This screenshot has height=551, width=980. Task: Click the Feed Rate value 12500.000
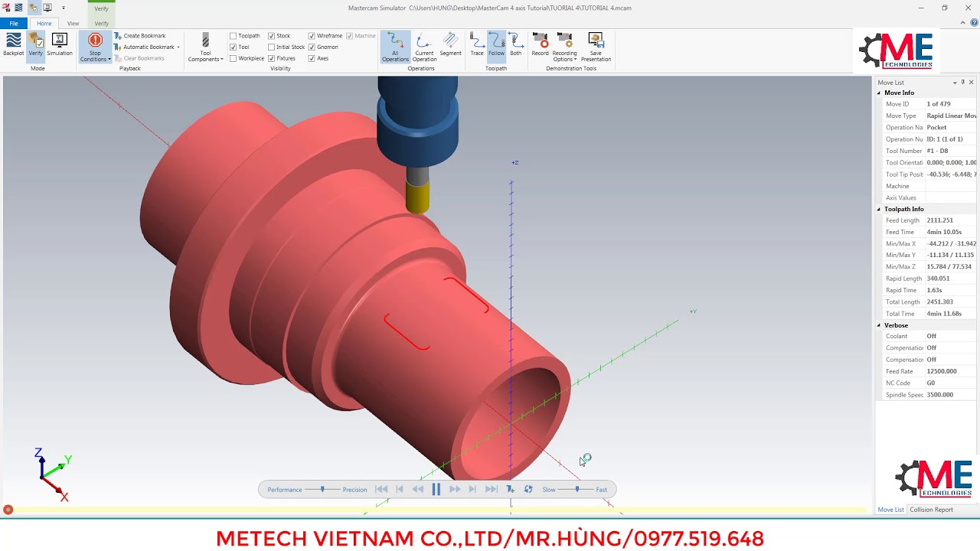click(942, 371)
